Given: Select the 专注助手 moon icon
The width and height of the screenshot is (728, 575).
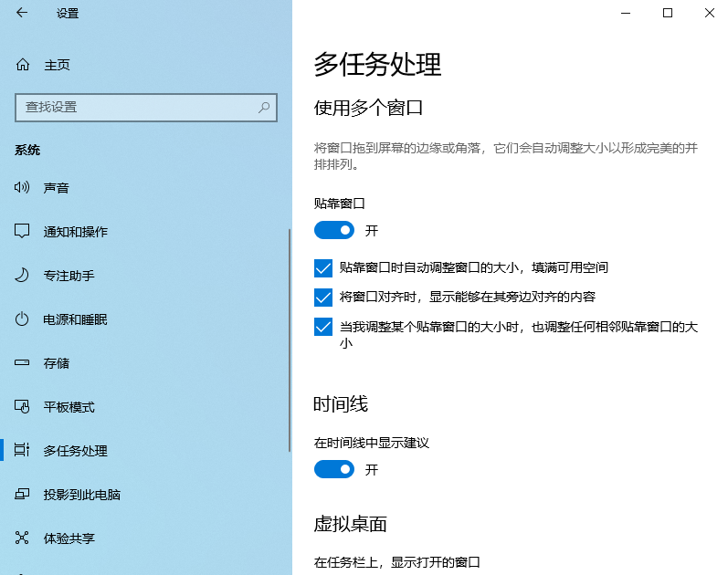Looking at the screenshot, I should (23, 276).
